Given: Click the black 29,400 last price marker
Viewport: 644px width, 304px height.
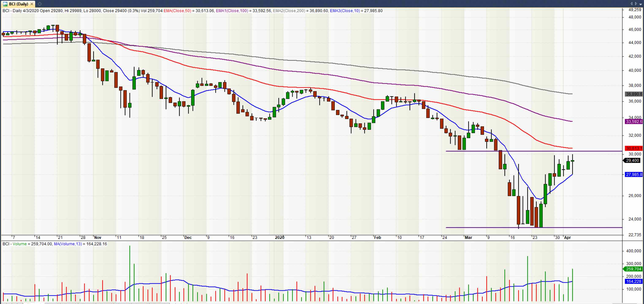Looking at the screenshot, I should [x=633, y=161].
